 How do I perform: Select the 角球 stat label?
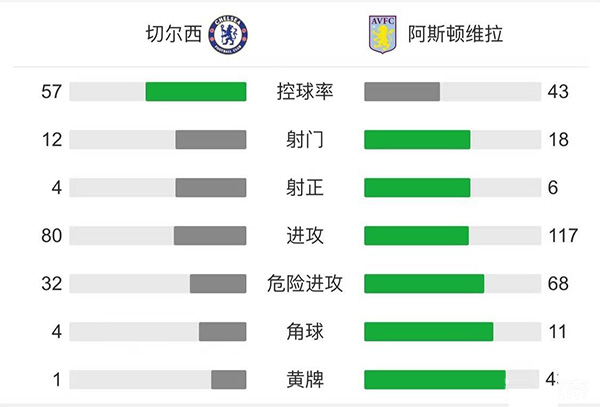tap(305, 332)
